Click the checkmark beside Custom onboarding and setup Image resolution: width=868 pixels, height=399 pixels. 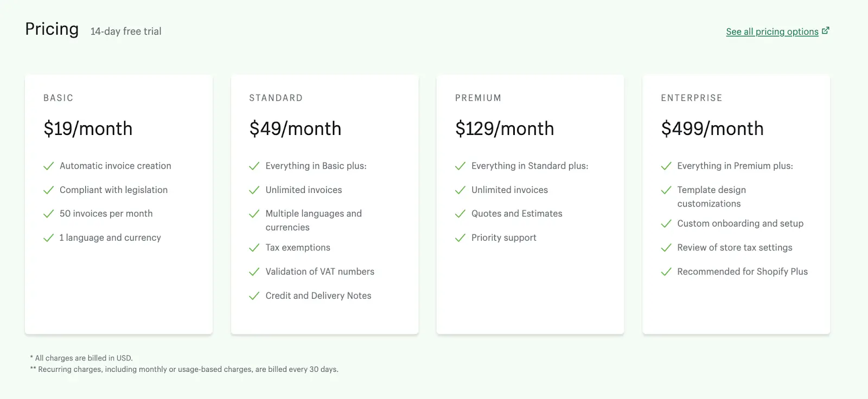[x=666, y=224]
